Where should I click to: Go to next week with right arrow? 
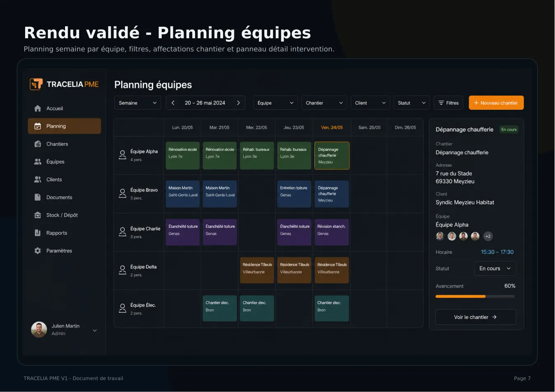tap(238, 103)
